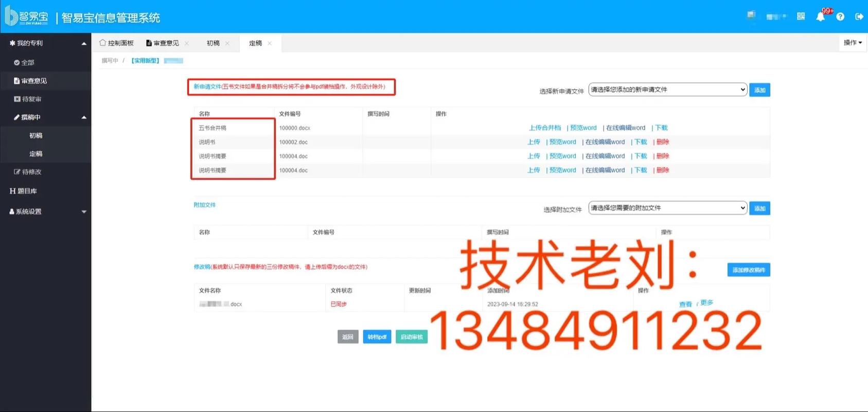Click the 【实用新型】 breadcrumb link
This screenshot has height=412, width=868.
(x=145, y=61)
